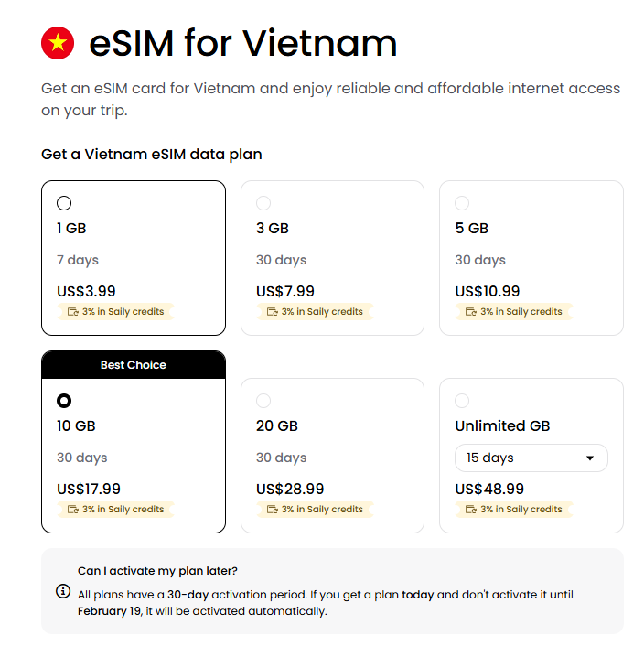Image resolution: width=644 pixels, height=646 pixels.
Task: Click Saily credits icon on 3 GB plan
Action: pyautogui.click(x=272, y=312)
